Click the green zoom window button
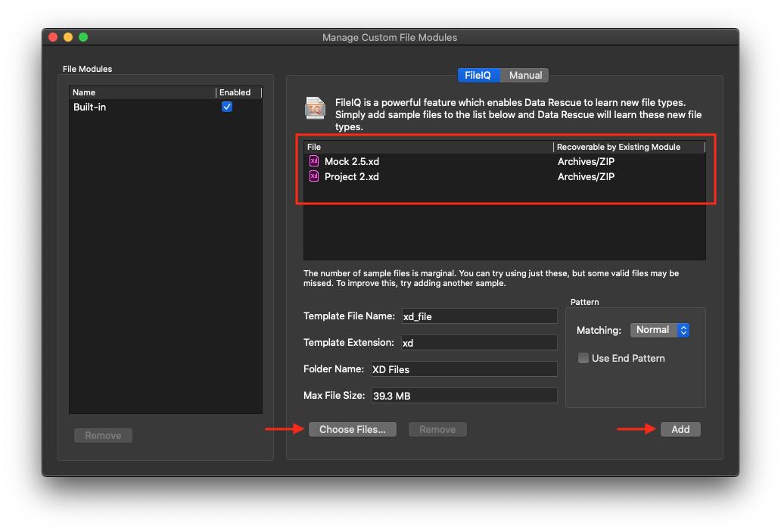 (x=83, y=37)
